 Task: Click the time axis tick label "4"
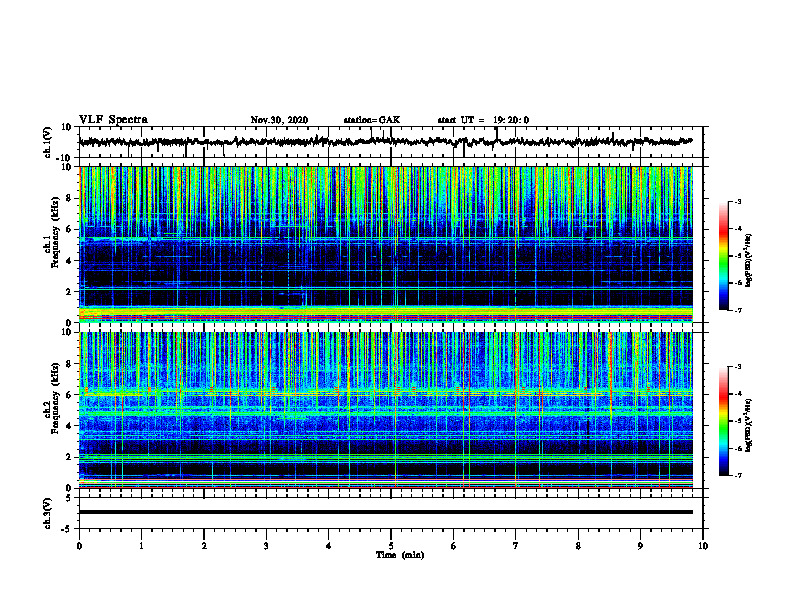point(329,546)
